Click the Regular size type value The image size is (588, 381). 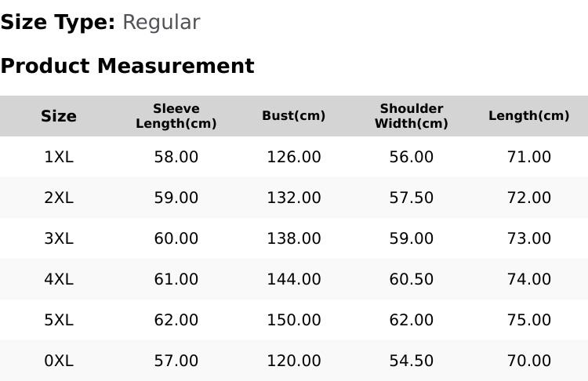click(x=162, y=23)
